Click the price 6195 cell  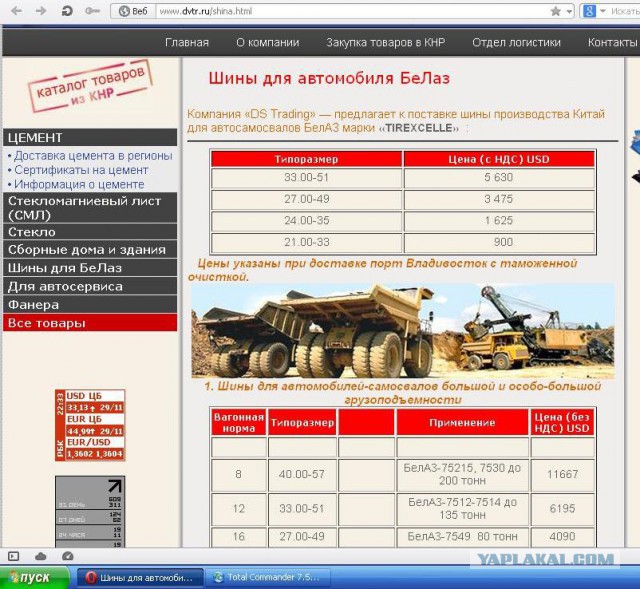click(x=562, y=509)
